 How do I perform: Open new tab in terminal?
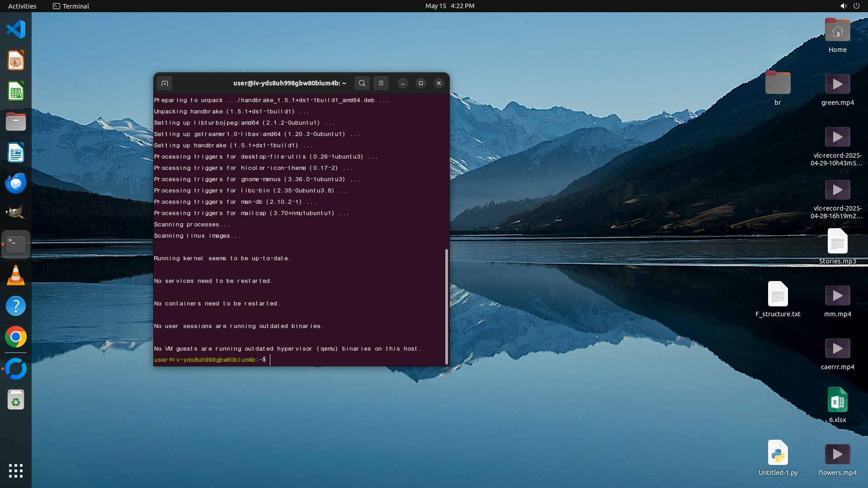[165, 83]
